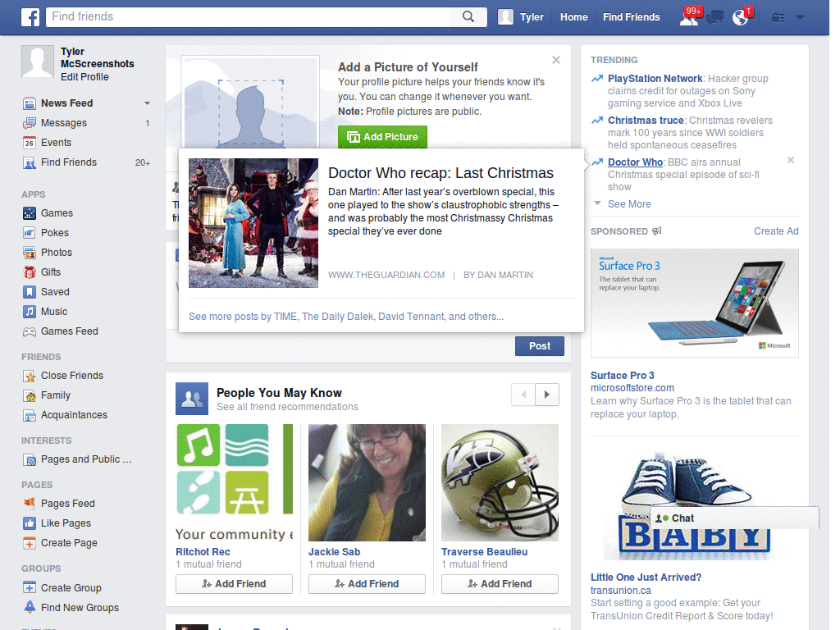Click the Find friends search field
Viewport: 840px width, 630px height.
[x=249, y=16]
